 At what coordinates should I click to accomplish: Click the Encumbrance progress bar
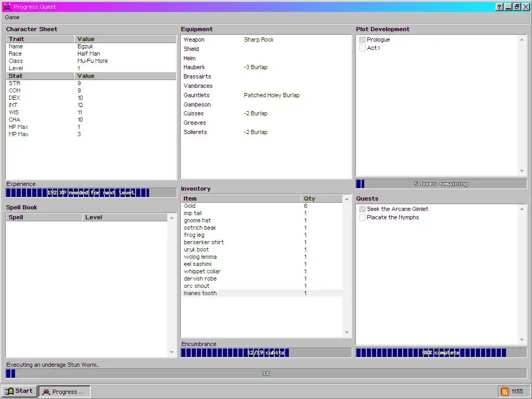pos(266,353)
